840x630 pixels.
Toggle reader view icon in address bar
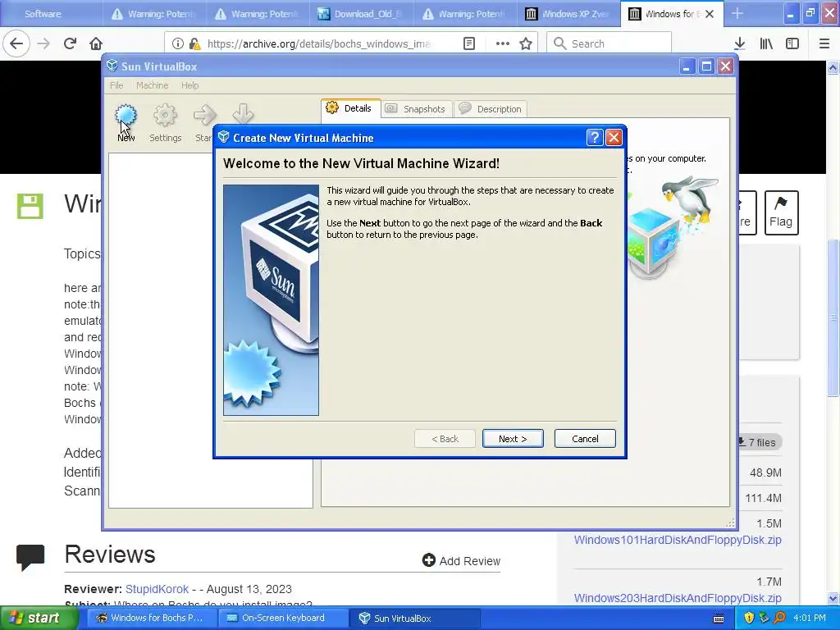click(469, 44)
